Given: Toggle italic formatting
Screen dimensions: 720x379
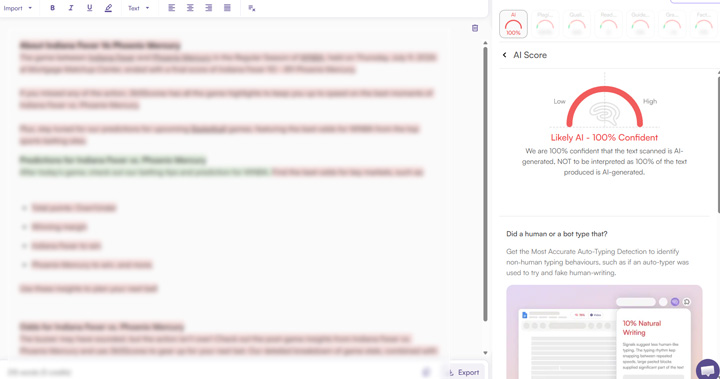Looking at the screenshot, I should (71, 8).
